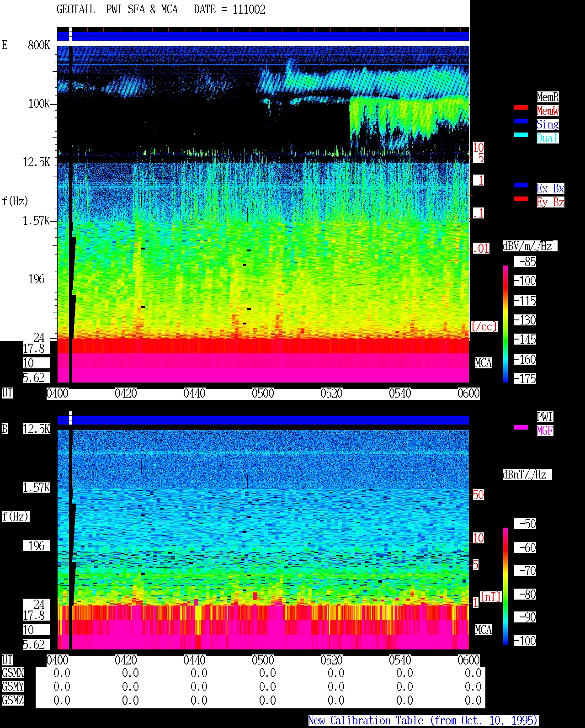Click the white marker on the B panel mode bar
585x728 pixels.
(x=70, y=418)
